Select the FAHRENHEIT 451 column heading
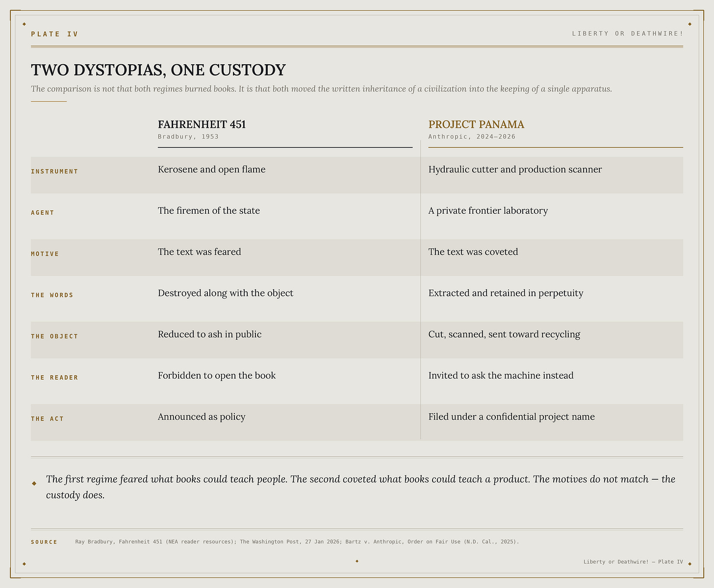The width and height of the screenshot is (714, 588). (x=202, y=124)
